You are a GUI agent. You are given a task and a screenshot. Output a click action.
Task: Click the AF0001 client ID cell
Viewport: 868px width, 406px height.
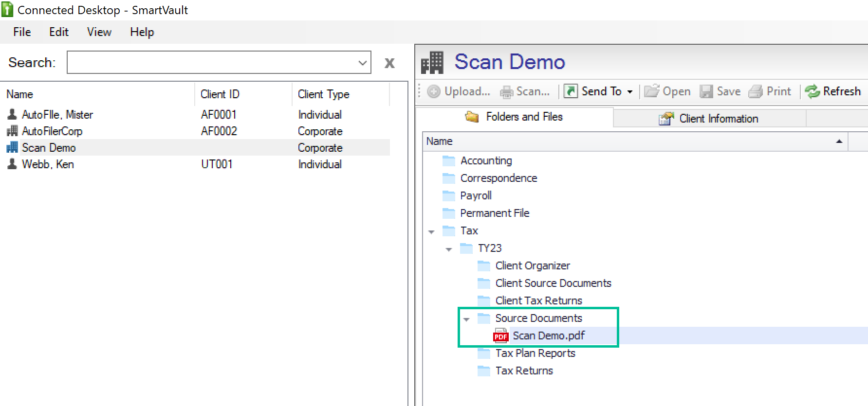pos(219,115)
